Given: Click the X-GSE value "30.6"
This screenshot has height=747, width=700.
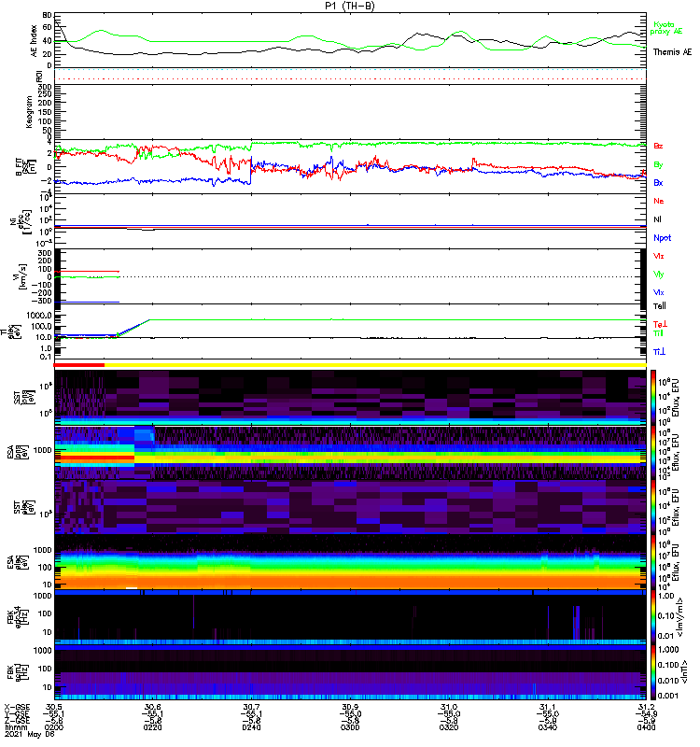Looking at the screenshot, I should 152,707.
